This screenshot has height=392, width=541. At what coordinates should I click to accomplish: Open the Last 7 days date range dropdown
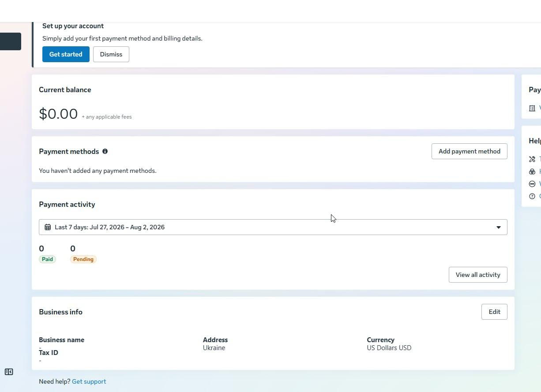click(273, 227)
